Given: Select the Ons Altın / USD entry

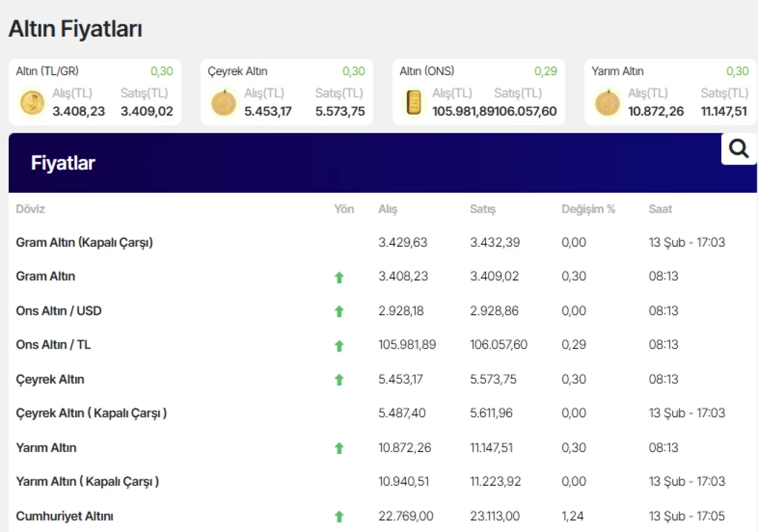Looking at the screenshot, I should coord(59,311).
